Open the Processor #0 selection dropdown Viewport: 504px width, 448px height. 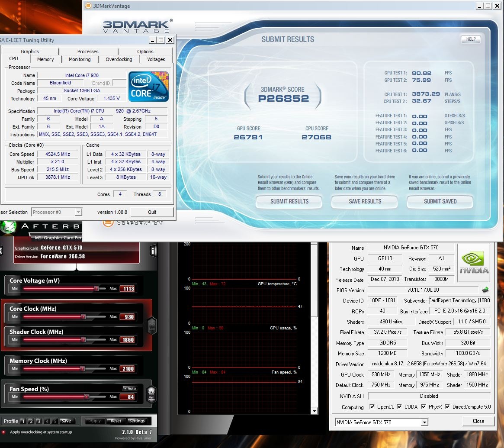pyautogui.click(x=78, y=212)
